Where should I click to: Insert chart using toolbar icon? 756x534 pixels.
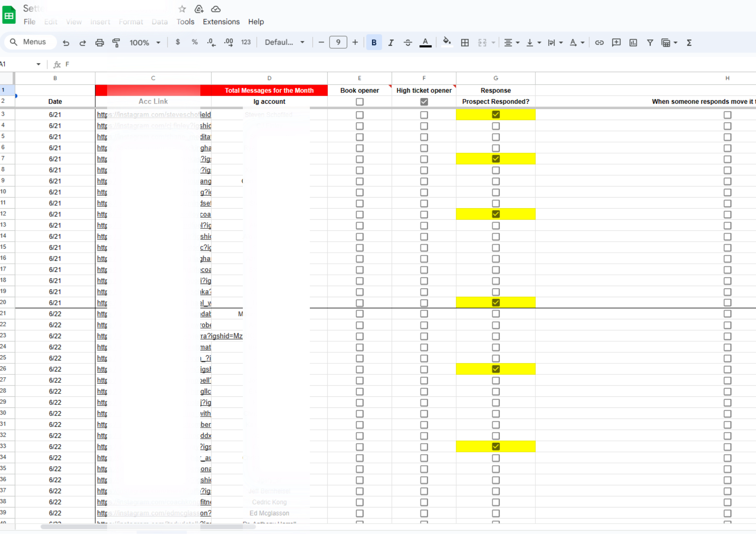point(633,43)
